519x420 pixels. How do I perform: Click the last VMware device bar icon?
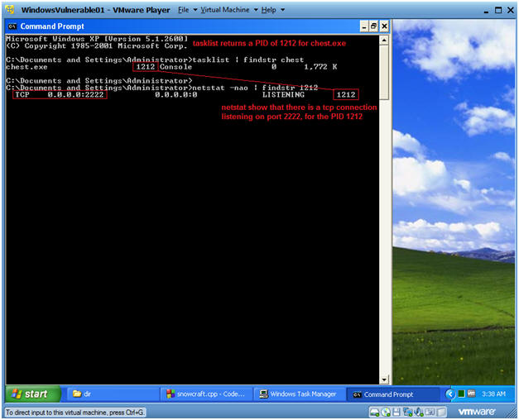440,412
